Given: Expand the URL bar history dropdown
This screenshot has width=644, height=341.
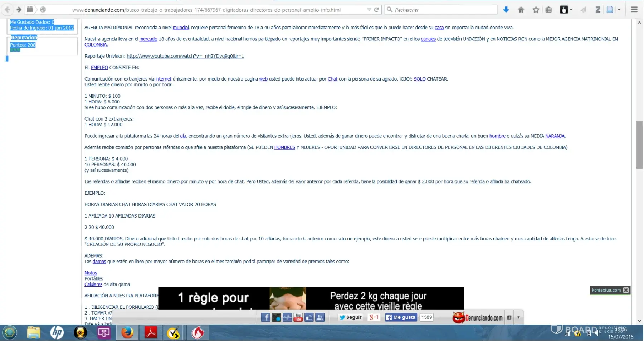Looking at the screenshot, I should tap(369, 10).
